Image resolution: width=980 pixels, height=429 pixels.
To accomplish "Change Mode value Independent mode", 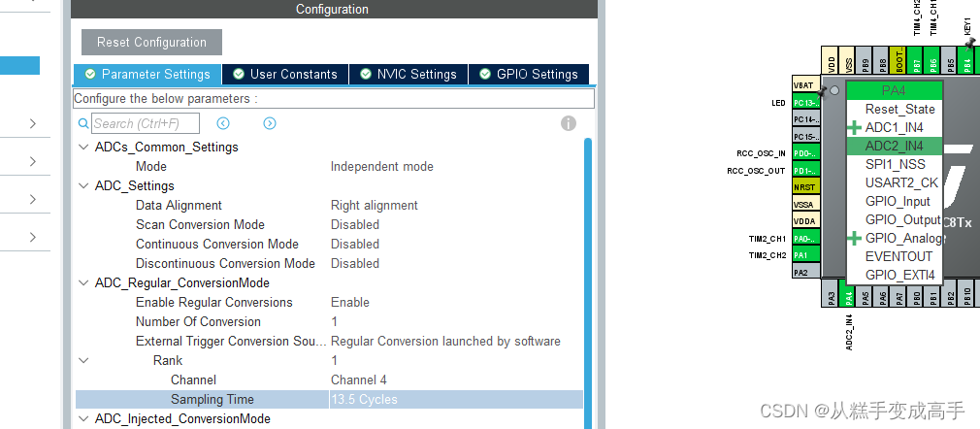I will coord(382,167).
